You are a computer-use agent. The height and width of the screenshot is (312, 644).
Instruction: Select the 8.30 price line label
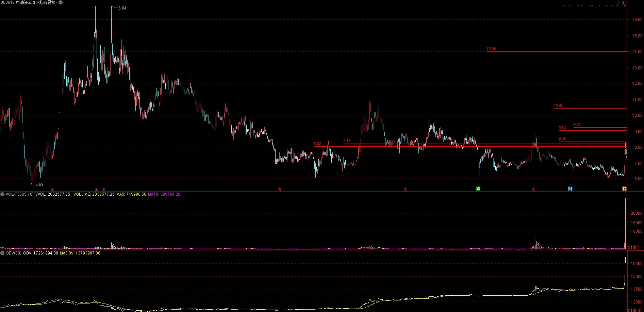(563, 139)
